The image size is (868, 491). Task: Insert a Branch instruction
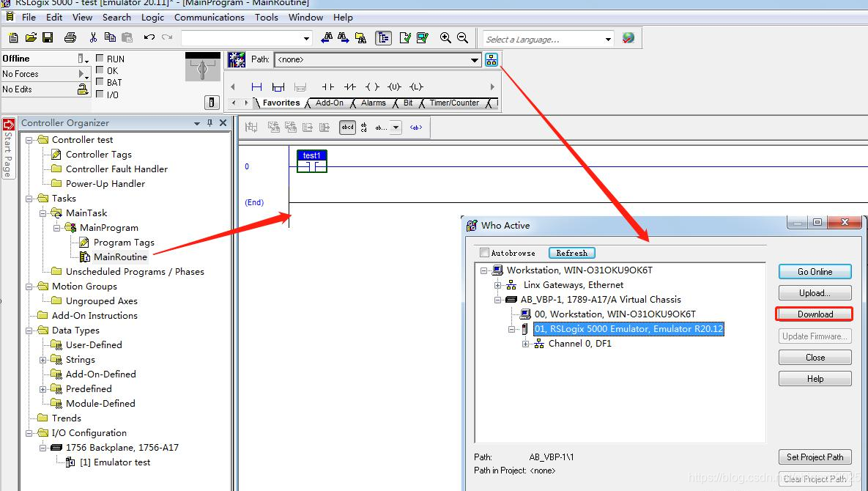point(278,87)
